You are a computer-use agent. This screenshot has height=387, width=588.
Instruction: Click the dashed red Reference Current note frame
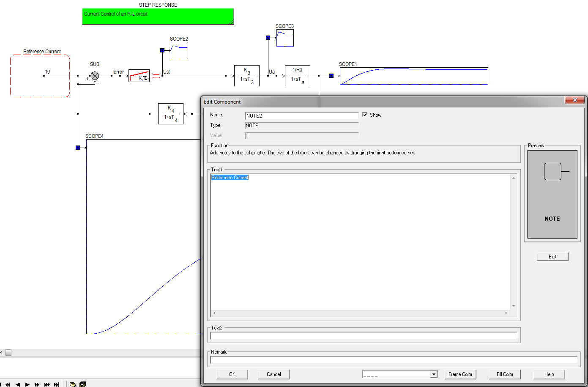(40, 76)
